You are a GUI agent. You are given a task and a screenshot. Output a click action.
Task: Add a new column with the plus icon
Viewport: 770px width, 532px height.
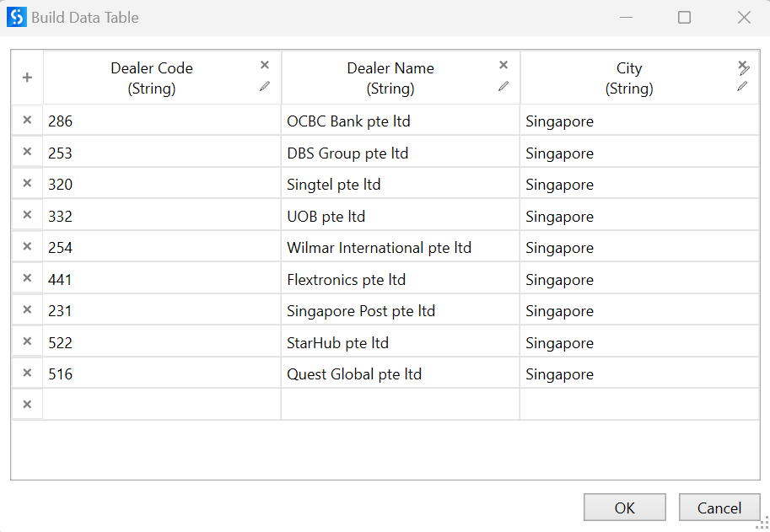tap(27, 78)
